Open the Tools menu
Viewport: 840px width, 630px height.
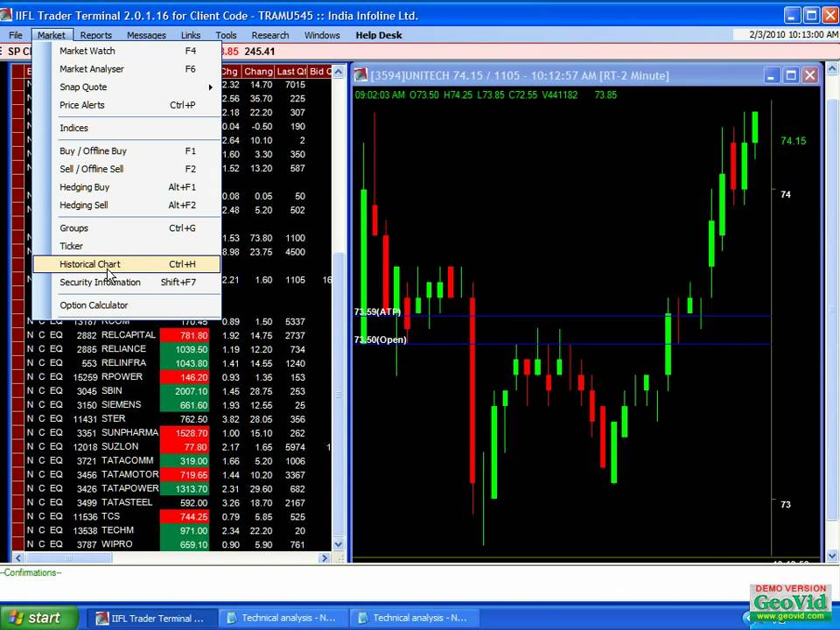point(226,35)
